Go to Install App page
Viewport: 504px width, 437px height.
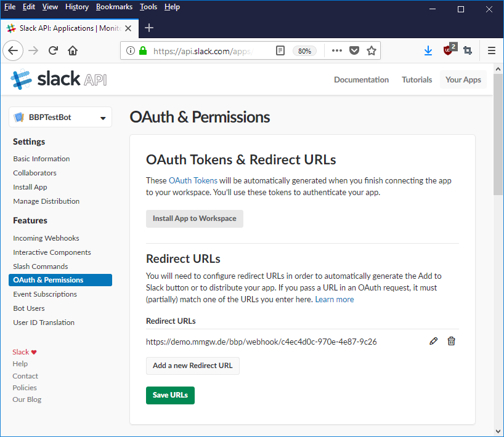(30, 187)
